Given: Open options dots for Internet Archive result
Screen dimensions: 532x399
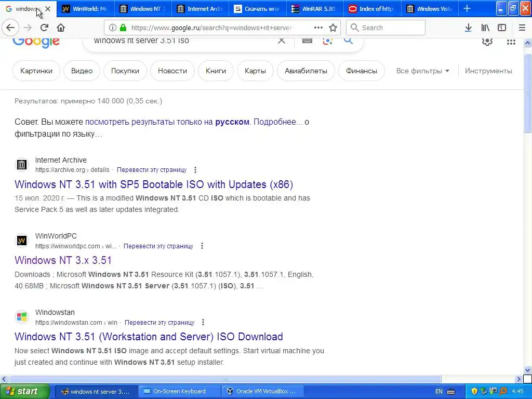Looking at the screenshot, I should tap(195, 170).
